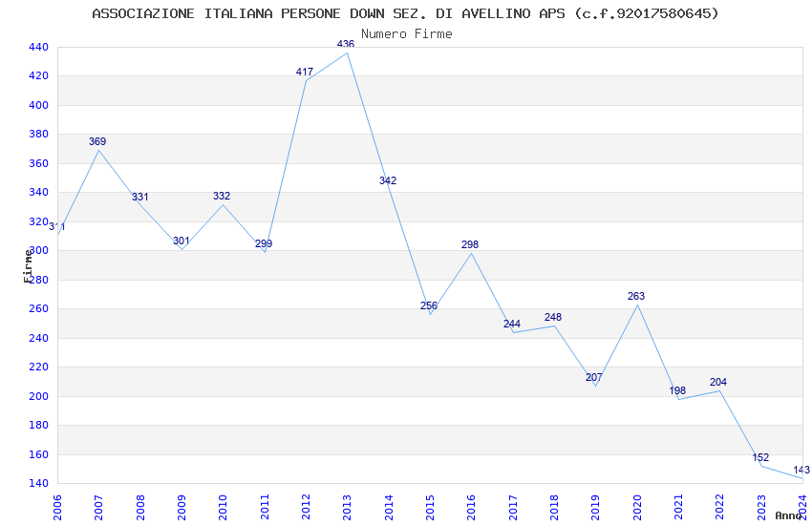Click the data label 301 for 2009
The image size is (812, 525).
182,241
